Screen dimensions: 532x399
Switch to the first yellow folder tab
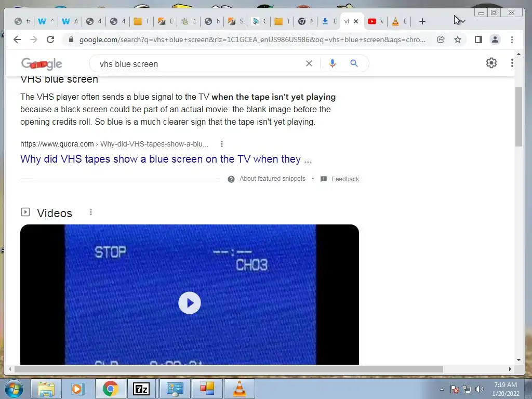pyautogui.click(x=141, y=21)
